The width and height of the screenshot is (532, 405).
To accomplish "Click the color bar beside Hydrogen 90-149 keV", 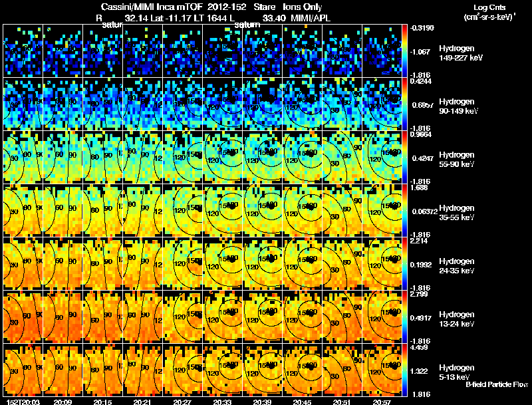I will pyautogui.click(x=404, y=104).
